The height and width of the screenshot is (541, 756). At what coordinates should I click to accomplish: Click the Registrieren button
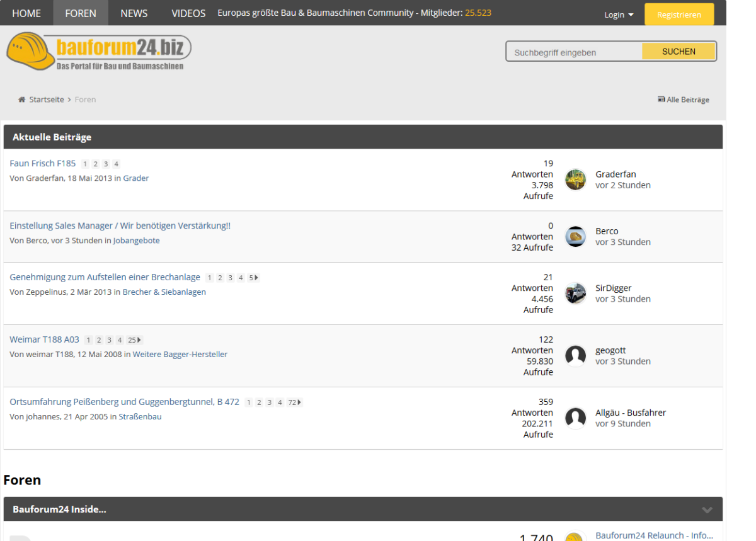click(679, 14)
